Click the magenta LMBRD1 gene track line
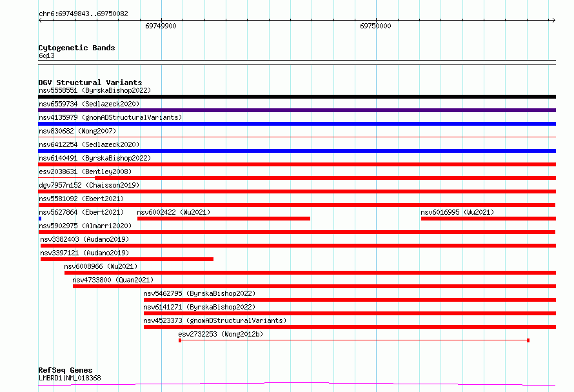 297,384
